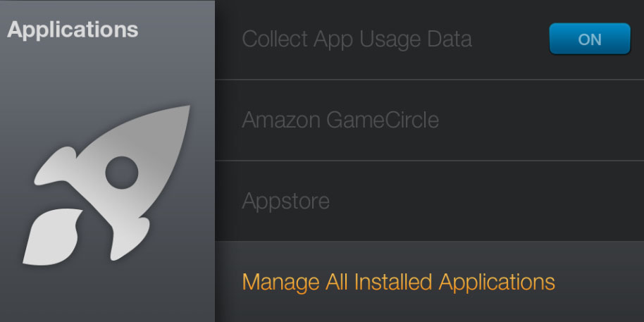Open the highlighted orange Manage Applications entry

tap(398, 282)
